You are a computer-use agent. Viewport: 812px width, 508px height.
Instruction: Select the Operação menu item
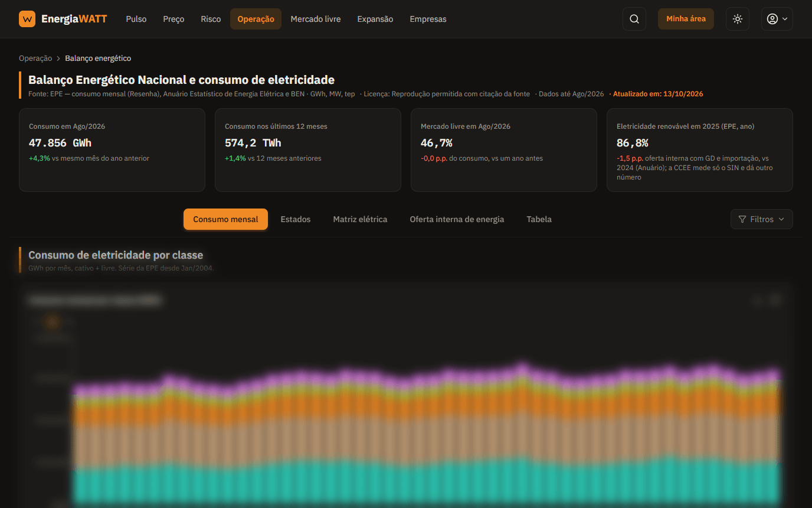[256, 19]
